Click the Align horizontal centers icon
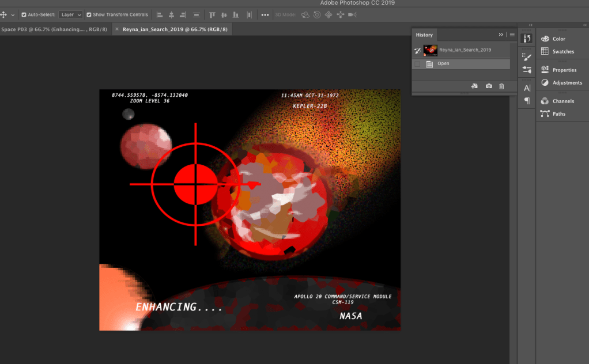This screenshot has height=364, width=589. (x=171, y=14)
